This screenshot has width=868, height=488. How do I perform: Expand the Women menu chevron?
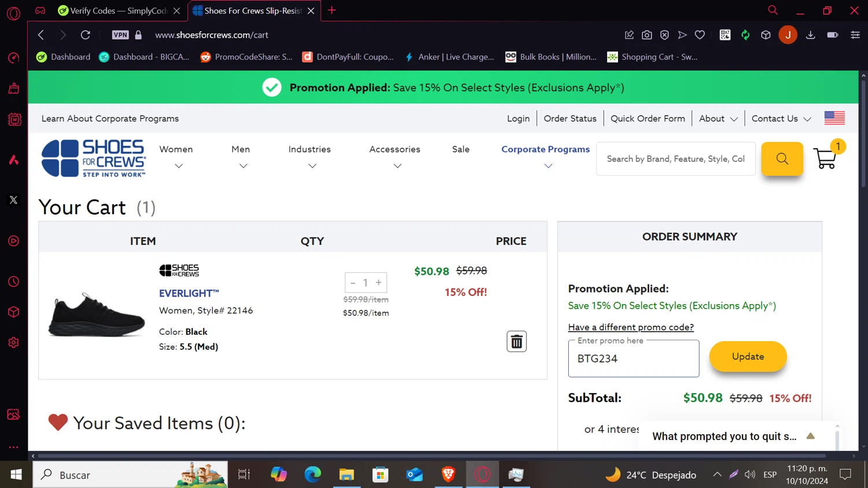[x=179, y=166]
